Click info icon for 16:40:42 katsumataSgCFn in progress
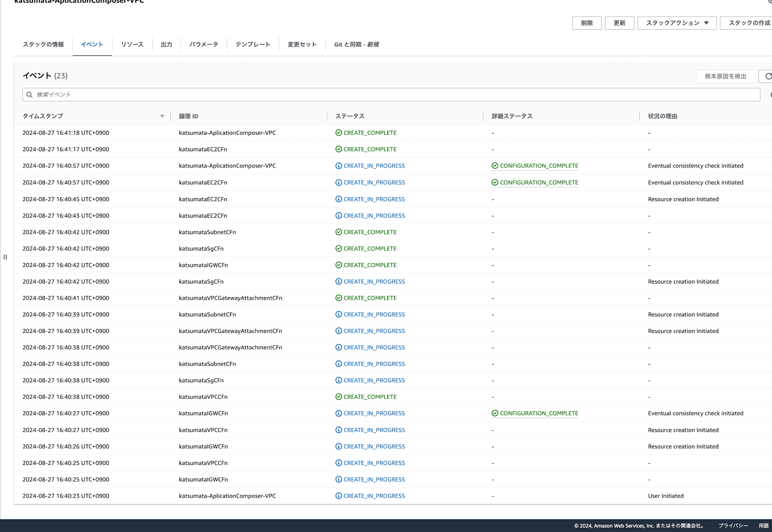The image size is (772, 532). pos(339,281)
